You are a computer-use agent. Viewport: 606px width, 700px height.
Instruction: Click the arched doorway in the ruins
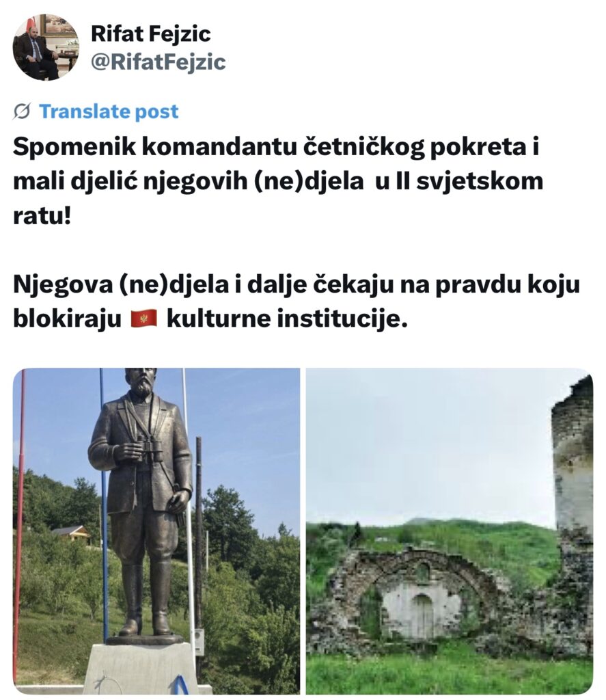(x=422, y=617)
